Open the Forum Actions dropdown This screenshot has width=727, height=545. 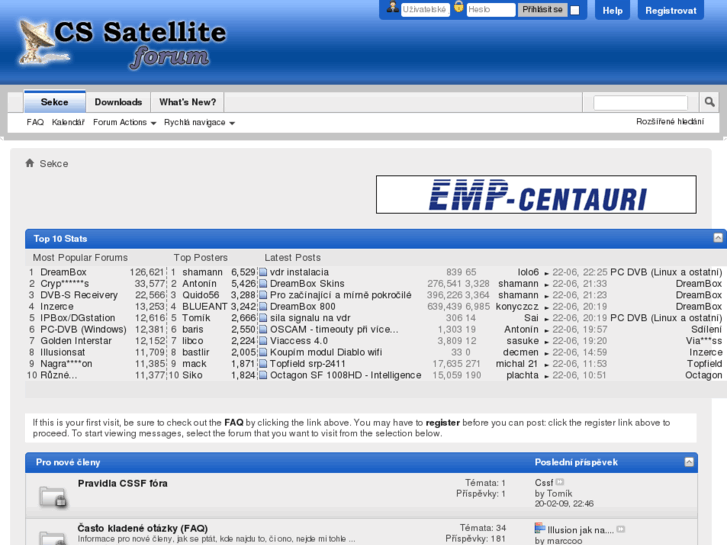click(x=124, y=122)
